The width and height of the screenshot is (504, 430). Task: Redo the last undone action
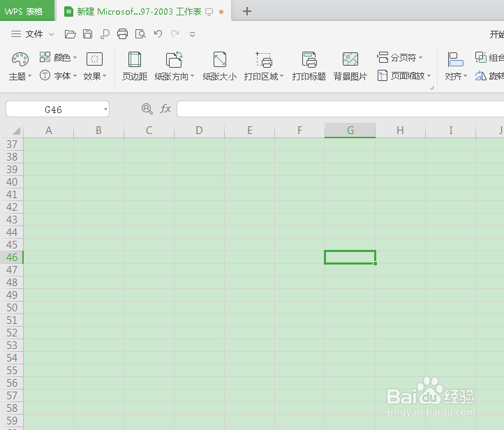(175, 34)
